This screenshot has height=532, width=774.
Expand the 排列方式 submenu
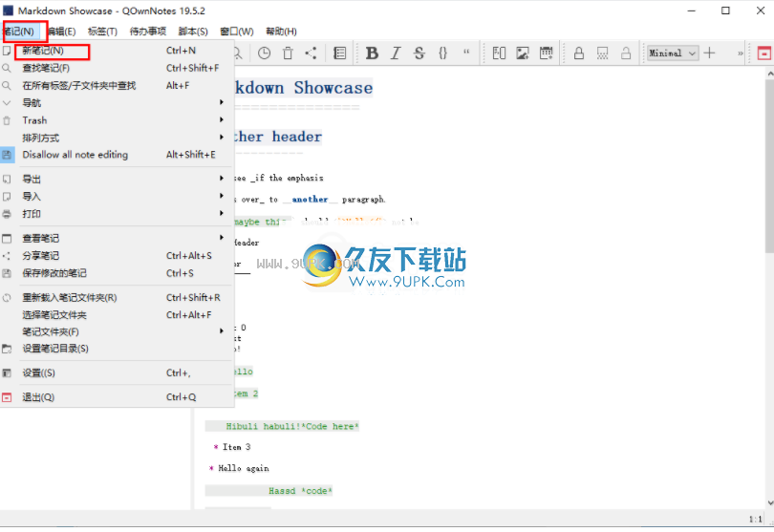coord(117,138)
